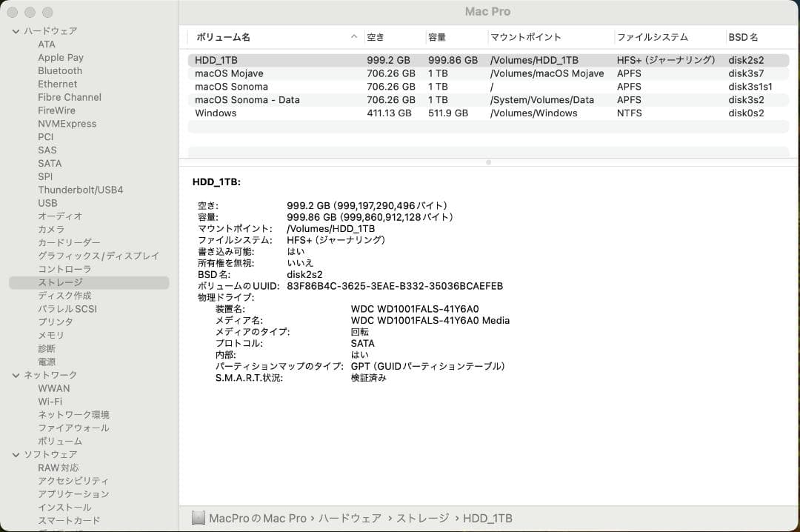Select ATA in the sidebar
800x532 pixels.
pos(47,44)
